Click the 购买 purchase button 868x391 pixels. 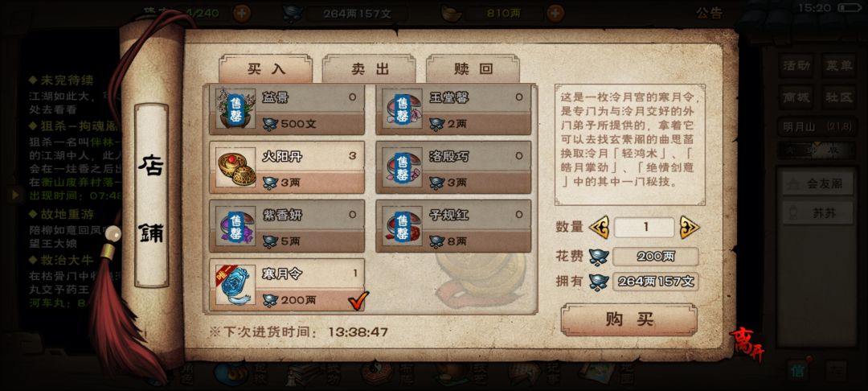[629, 319]
